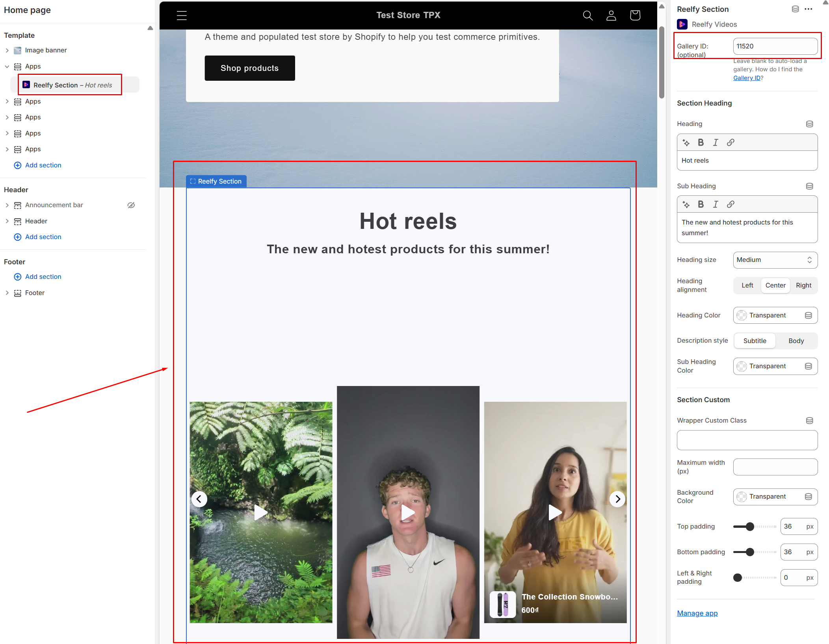Click dynamic source icon next to Wrapper Custom Class

809,421
